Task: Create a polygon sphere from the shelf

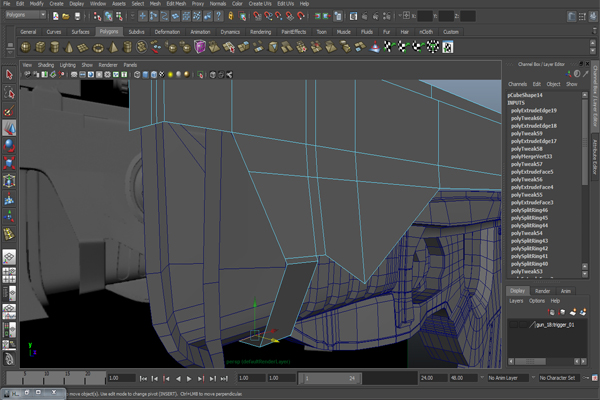Action: click(26, 47)
